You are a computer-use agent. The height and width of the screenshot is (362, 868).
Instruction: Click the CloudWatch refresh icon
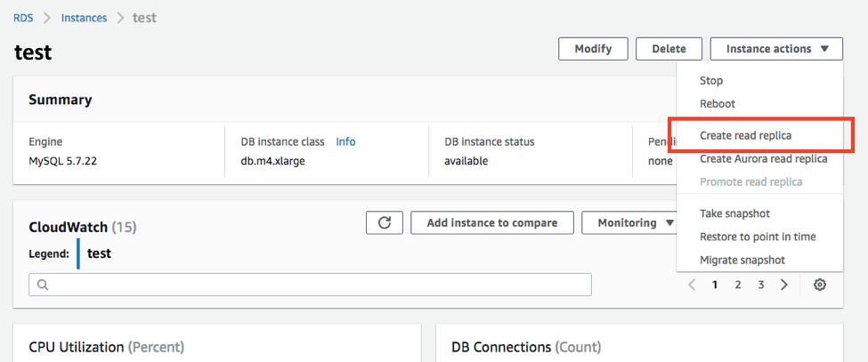click(385, 223)
